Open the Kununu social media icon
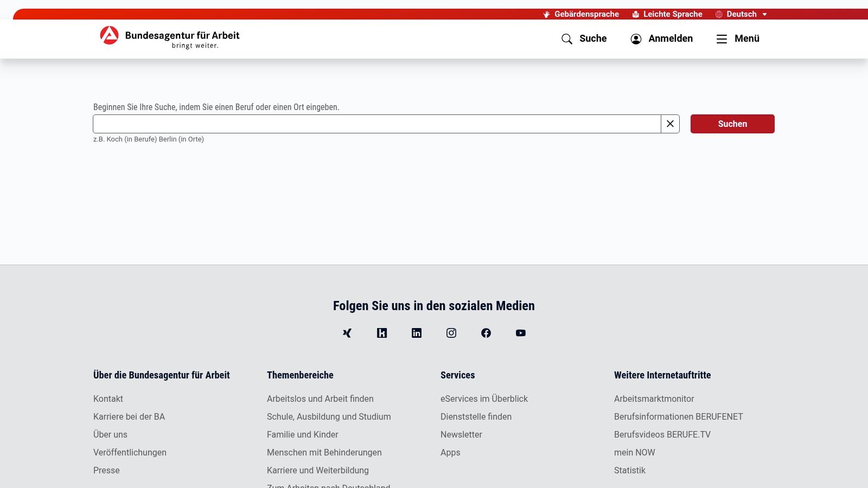This screenshot has height=488, width=868. [382, 333]
